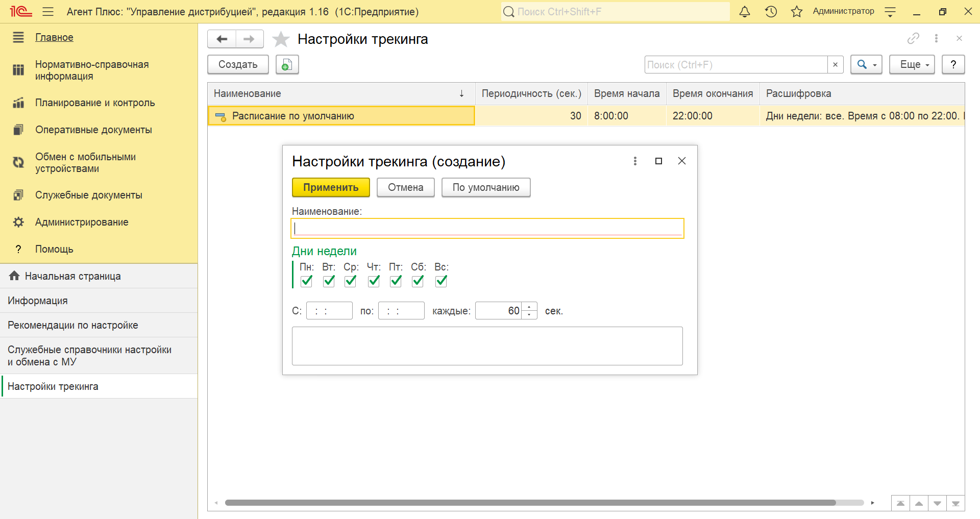Switch to Настройки трекинга tab in sidebar
Screen dimensions: 980x519
pos(99,386)
